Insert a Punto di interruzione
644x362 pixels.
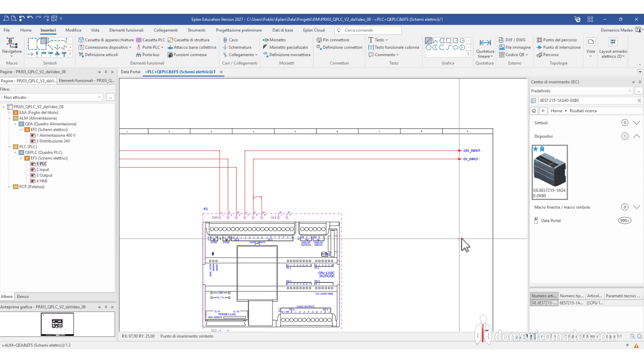(559, 47)
